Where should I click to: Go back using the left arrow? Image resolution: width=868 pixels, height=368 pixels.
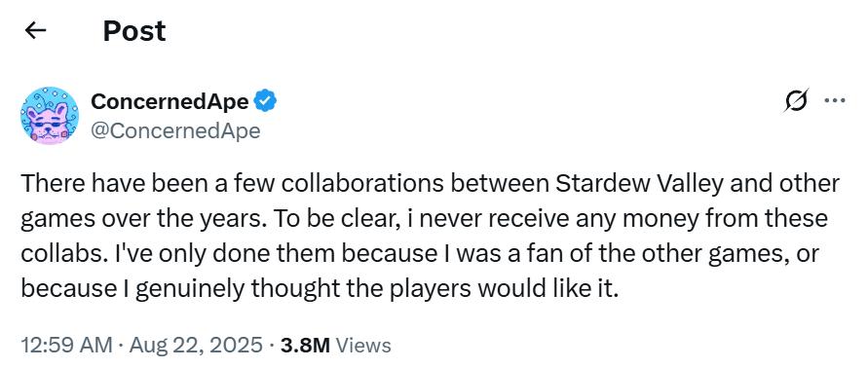[x=35, y=31]
